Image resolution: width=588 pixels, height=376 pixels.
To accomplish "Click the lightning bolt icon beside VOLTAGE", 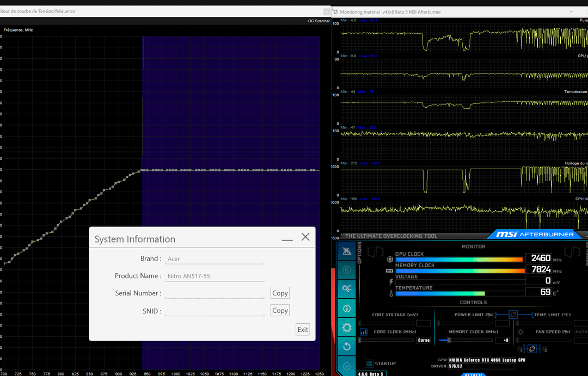I will 391,281.
